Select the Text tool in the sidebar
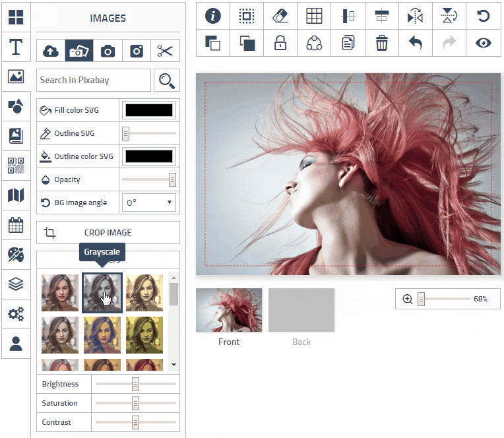The image size is (504, 438). coord(16,47)
